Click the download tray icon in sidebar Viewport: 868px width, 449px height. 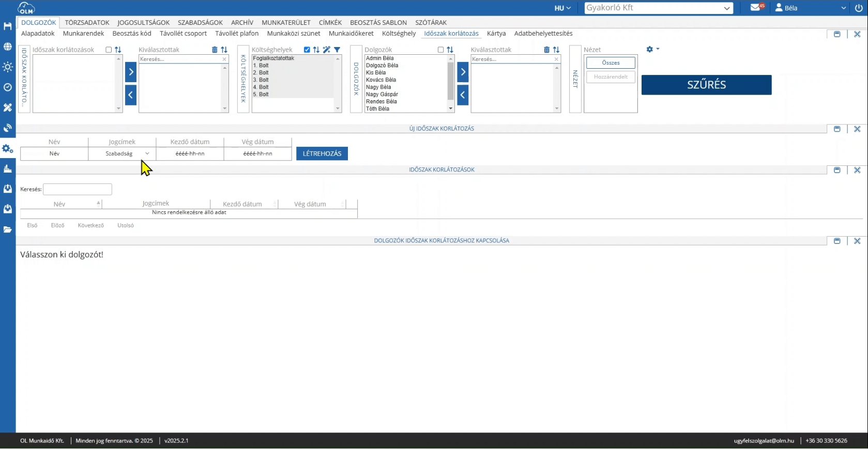(8, 209)
